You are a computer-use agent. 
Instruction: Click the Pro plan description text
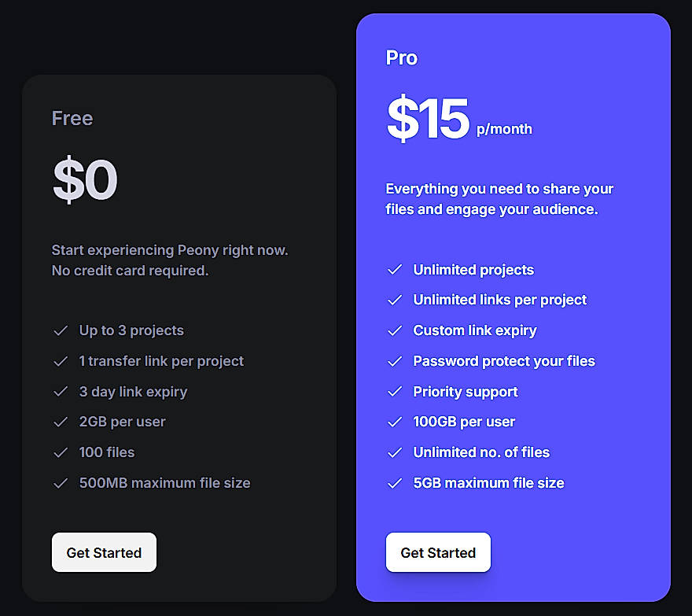pos(500,199)
